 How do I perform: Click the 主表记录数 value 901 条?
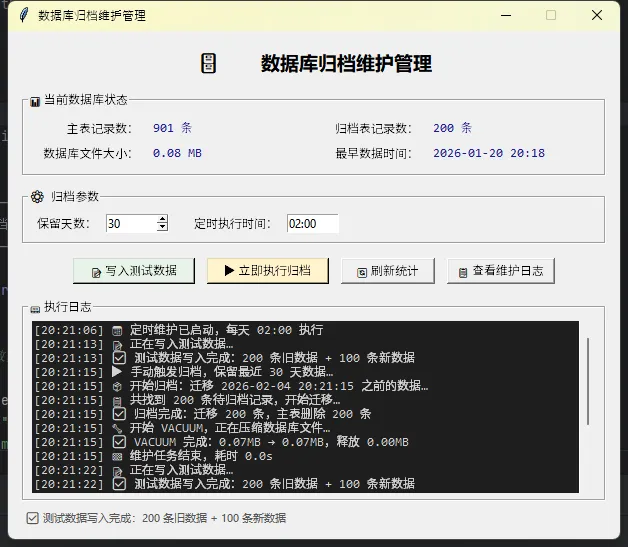(172, 128)
